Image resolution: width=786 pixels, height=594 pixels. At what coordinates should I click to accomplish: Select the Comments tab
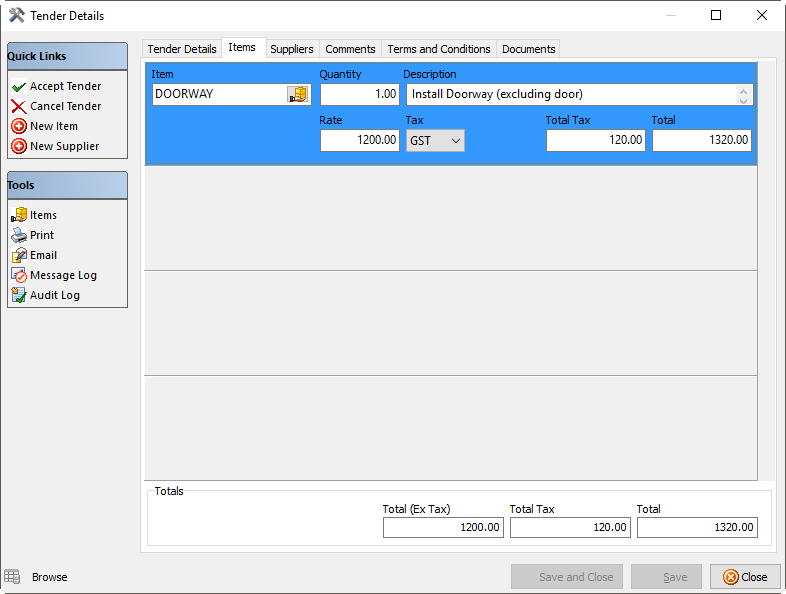pyautogui.click(x=350, y=49)
